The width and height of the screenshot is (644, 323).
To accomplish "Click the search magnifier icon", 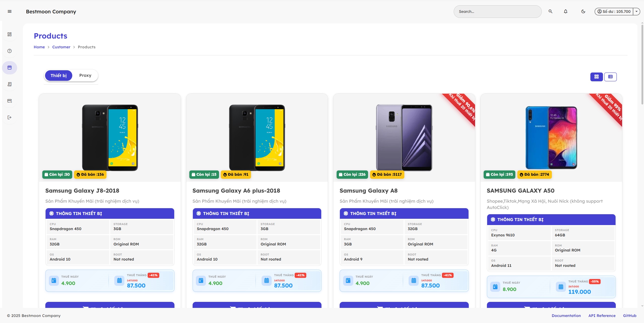I will (x=550, y=11).
